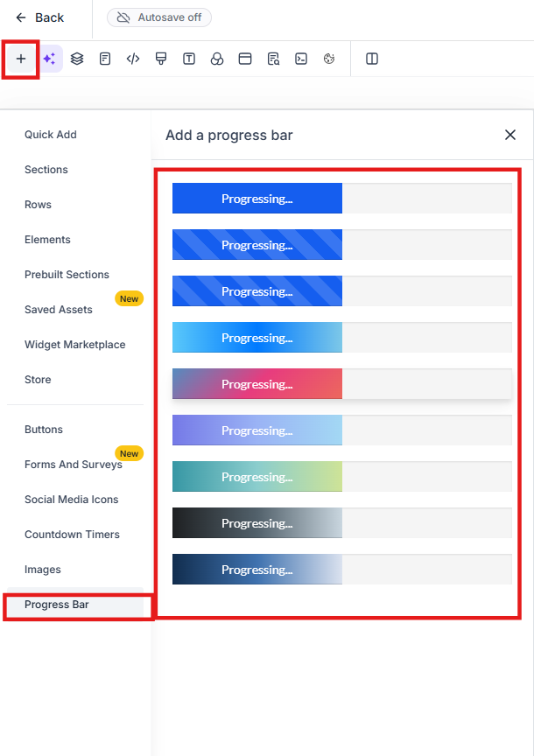Open the AI sparkle tool
This screenshot has height=756, width=534.
click(x=49, y=59)
